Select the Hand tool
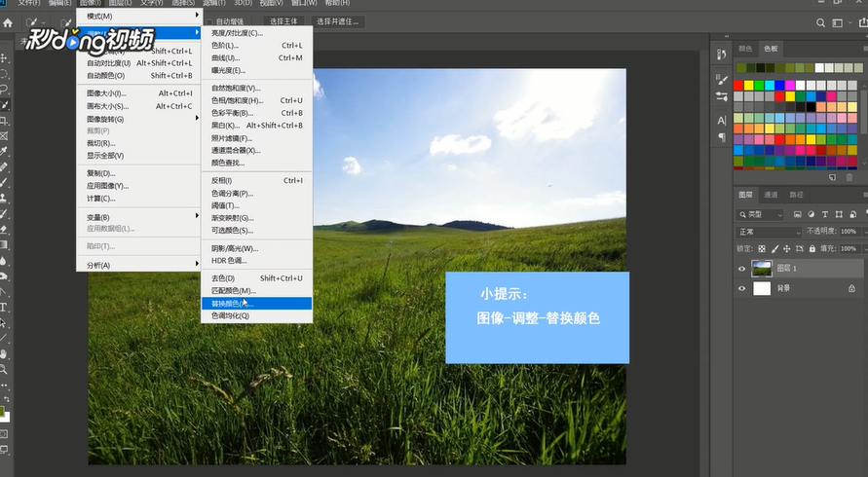This screenshot has height=477, width=868. (x=4, y=353)
